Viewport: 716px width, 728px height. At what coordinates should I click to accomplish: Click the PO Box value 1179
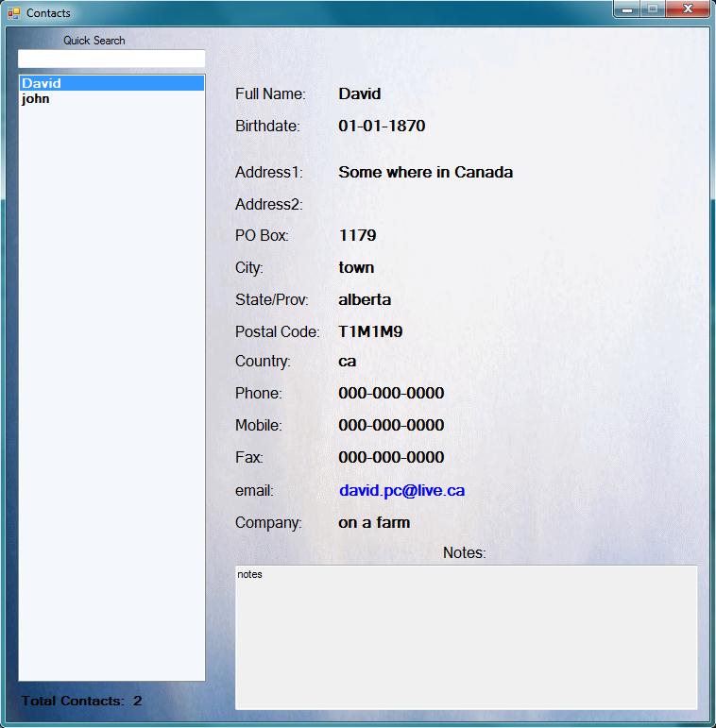(x=357, y=235)
